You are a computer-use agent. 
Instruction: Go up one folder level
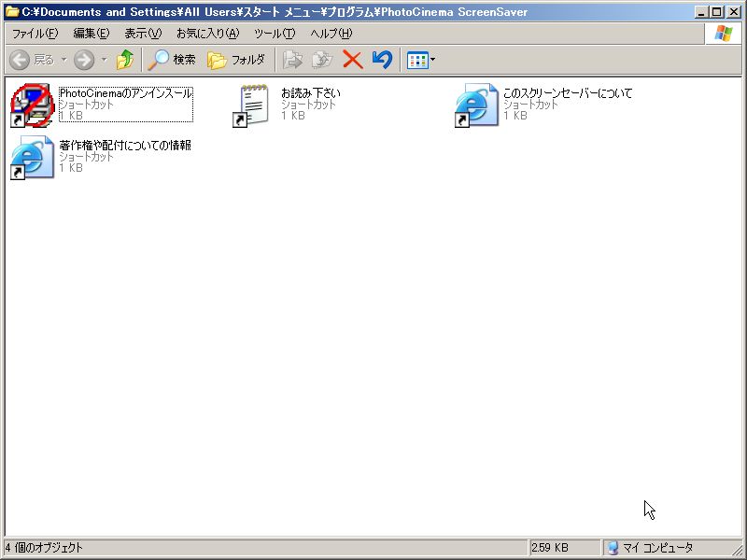click(125, 60)
